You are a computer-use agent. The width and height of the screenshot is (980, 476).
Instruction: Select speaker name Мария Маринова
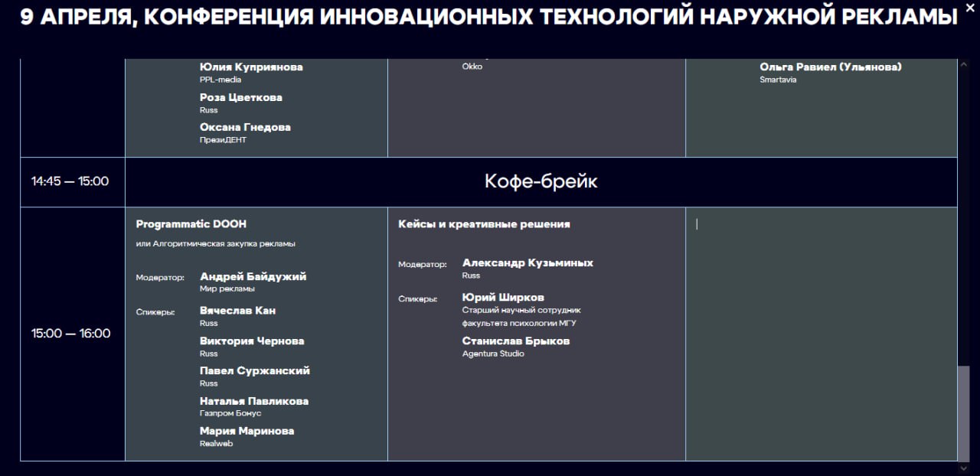[247, 431]
